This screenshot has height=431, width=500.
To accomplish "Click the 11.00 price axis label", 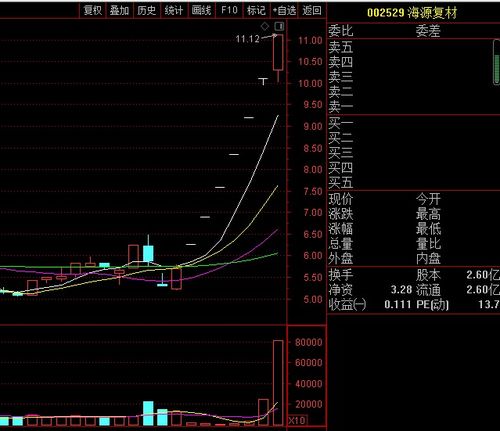I will point(310,41).
